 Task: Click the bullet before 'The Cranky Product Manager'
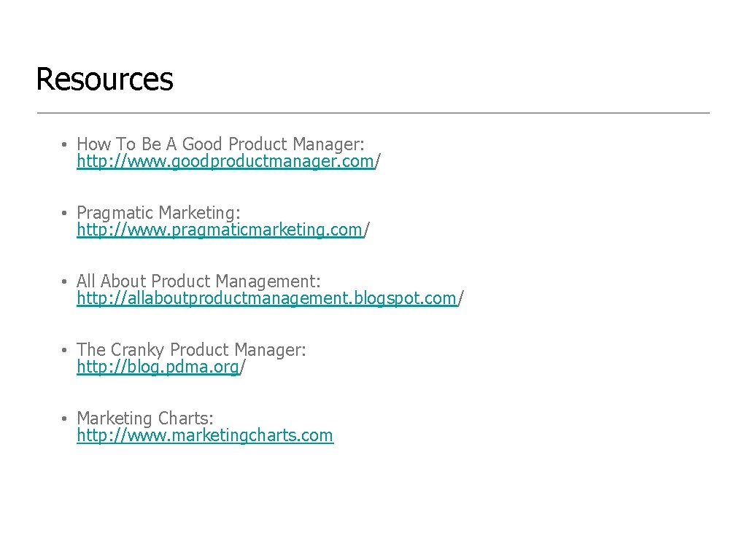click(x=65, y=350)
